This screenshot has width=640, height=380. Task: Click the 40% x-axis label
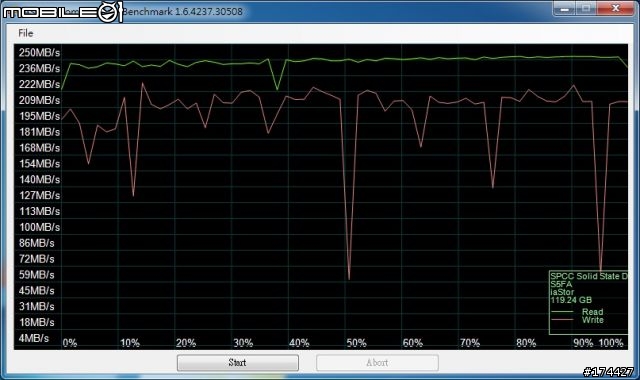coord(299,343)
